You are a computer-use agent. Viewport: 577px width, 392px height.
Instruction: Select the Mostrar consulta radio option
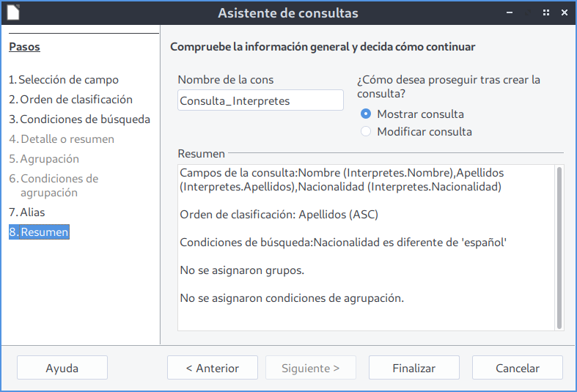pyautogui.click(x=366, y=114)
